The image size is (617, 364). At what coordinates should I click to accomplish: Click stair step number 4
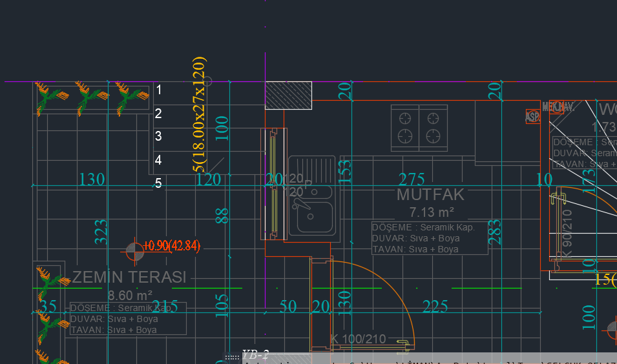tap(158, 160)
